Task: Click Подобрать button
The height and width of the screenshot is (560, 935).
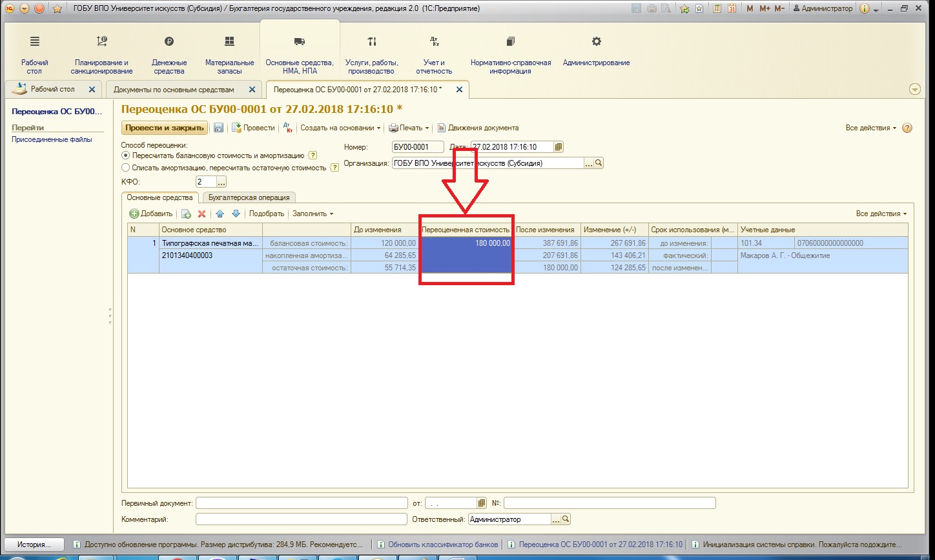Action: (x=267, y=214)
